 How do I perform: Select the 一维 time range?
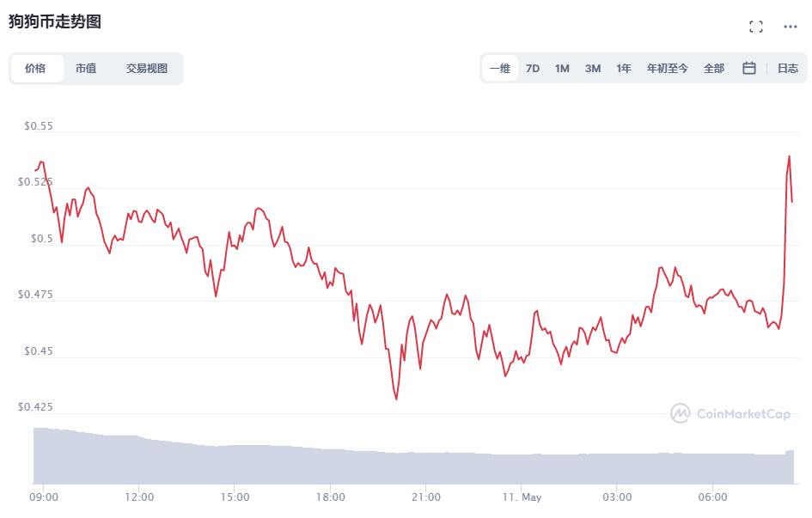(x=500, y=69)
